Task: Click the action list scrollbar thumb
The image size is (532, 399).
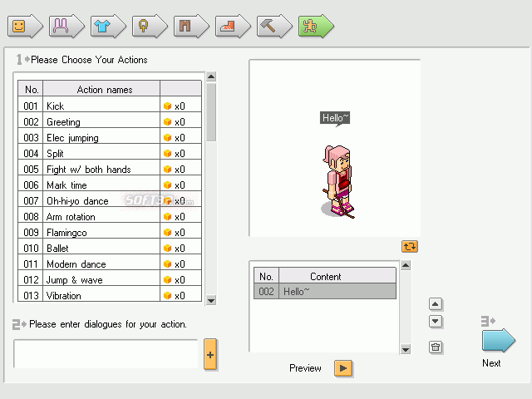Action: [211, 112]
